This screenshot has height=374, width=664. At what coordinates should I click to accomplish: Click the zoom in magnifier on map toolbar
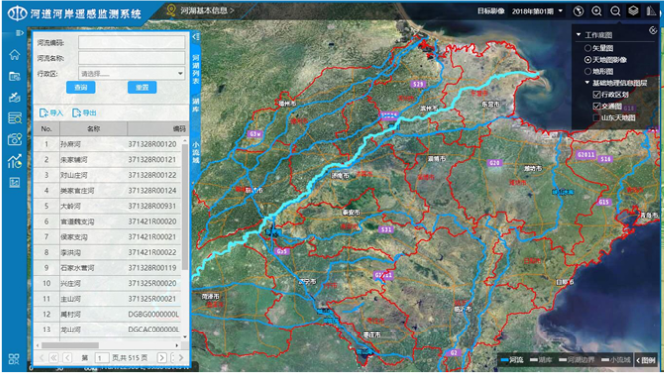[x=597, y=11]
